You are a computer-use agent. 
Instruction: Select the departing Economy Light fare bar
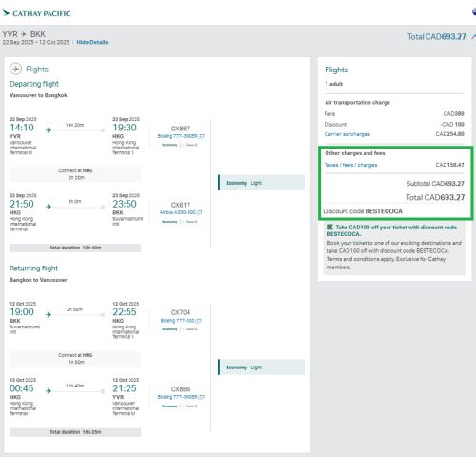(x=262, y=183)
